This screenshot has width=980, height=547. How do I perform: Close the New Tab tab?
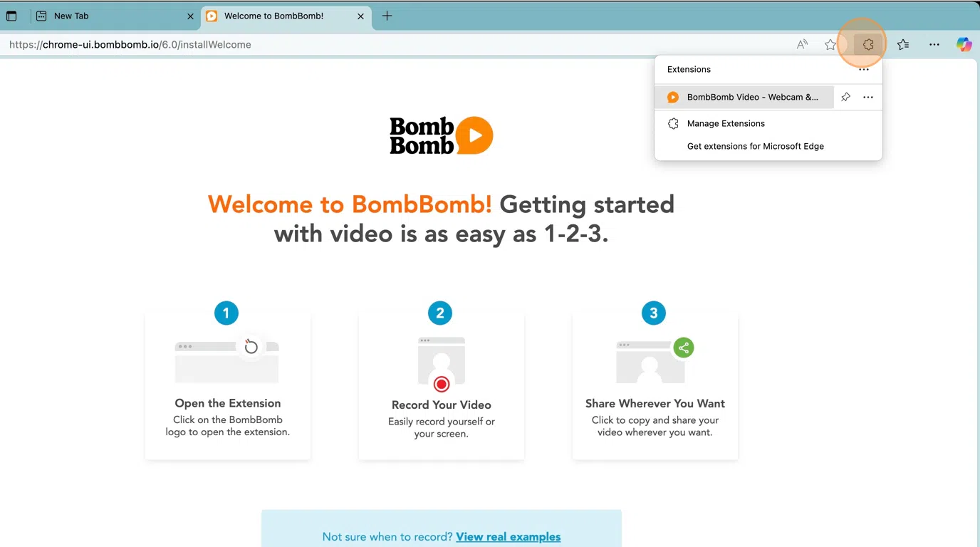pos(190,16)
